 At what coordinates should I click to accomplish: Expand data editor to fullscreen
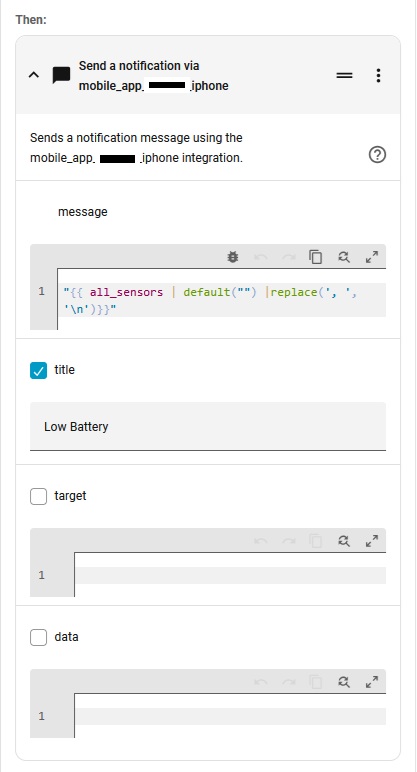(x=372, y=682)
